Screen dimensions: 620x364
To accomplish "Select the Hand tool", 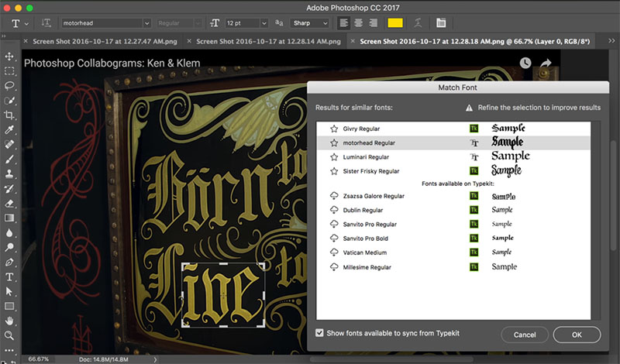I will (9, 321).
